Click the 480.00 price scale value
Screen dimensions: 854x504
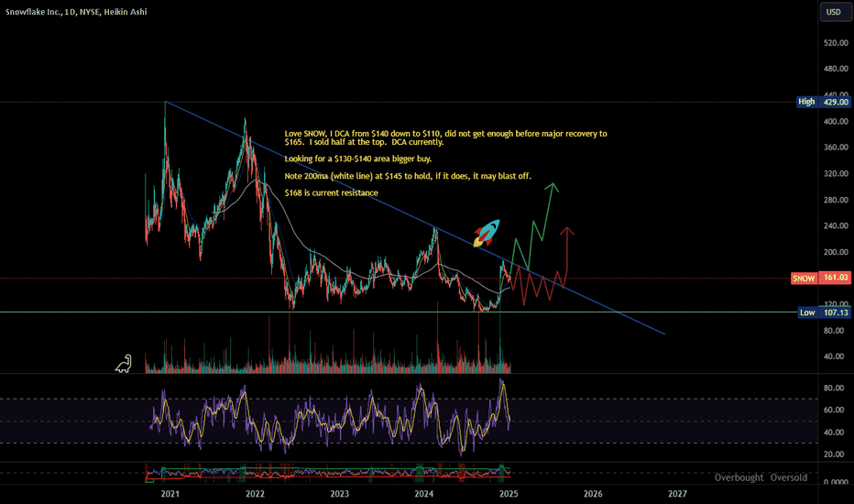click(x=836, y=69)
